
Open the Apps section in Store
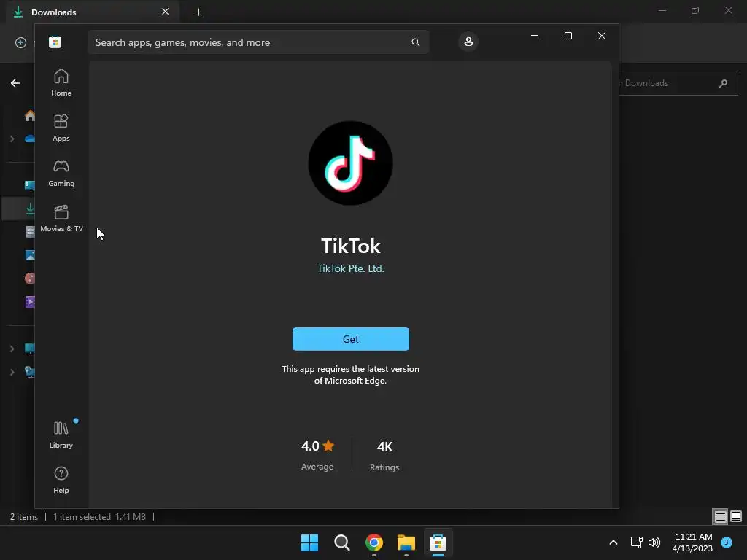pyautogui.click(x=61, y=128)
